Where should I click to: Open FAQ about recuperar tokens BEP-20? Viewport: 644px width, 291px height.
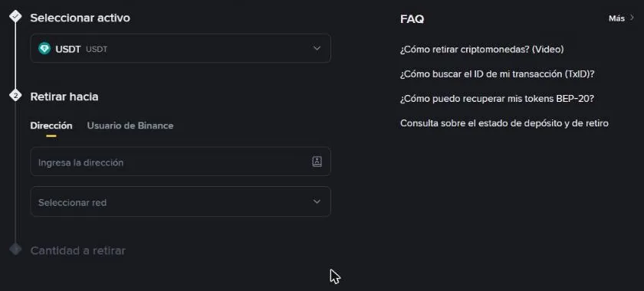click(497, 99)
